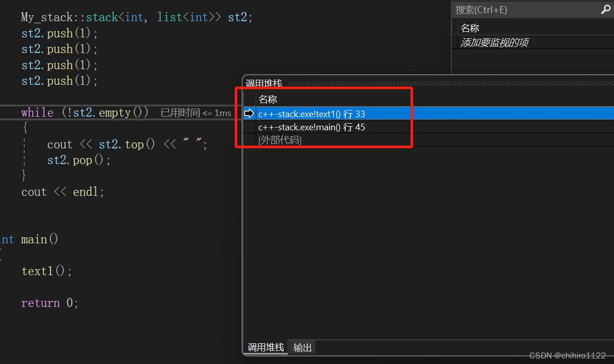614x364 pixels.
Task: Click the 名称 header in the watch panel
Action: pos(469,27)
